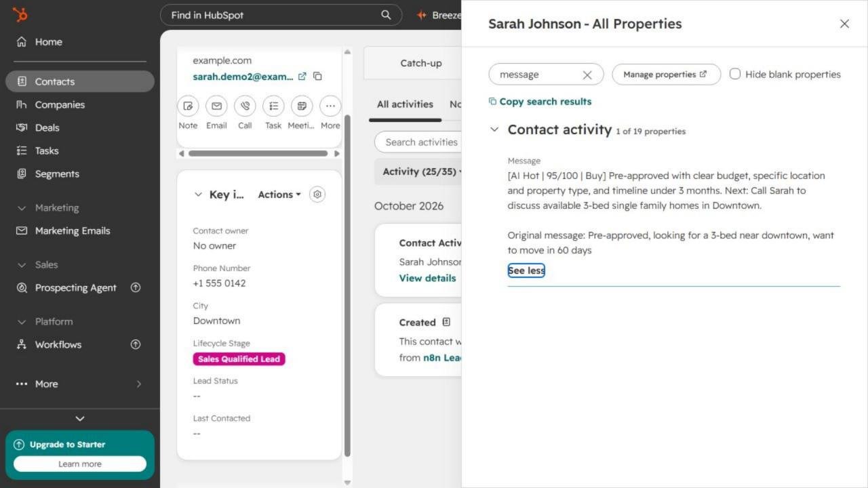
Task: Click the HubSpot sprocket logo
Action: tap(20, 14)
